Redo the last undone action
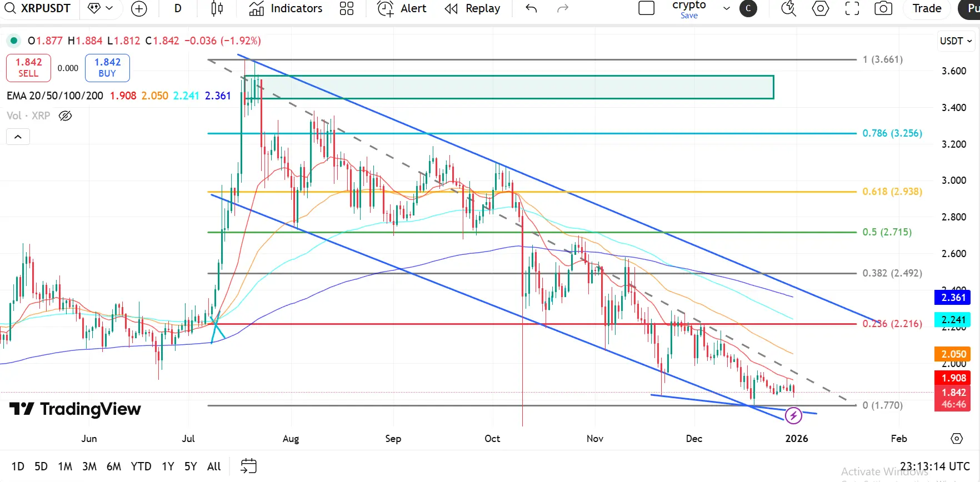 (563, 8)
